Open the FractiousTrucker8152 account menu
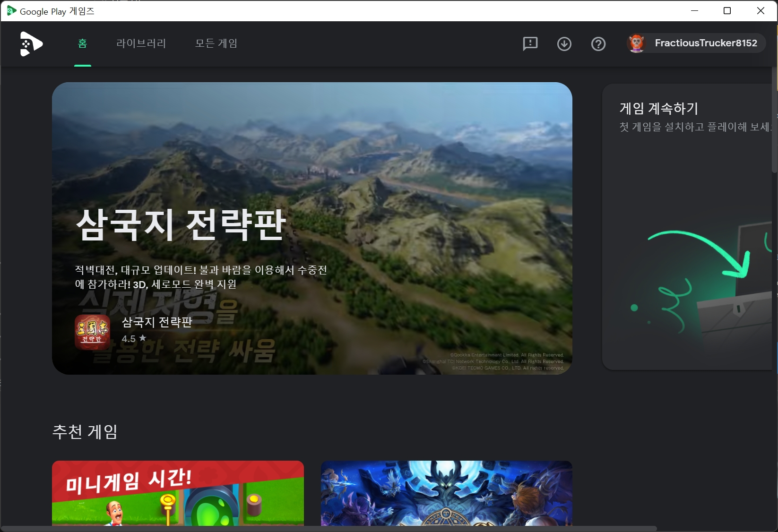This screenshot has width=778, height=532. pos(695,43)
